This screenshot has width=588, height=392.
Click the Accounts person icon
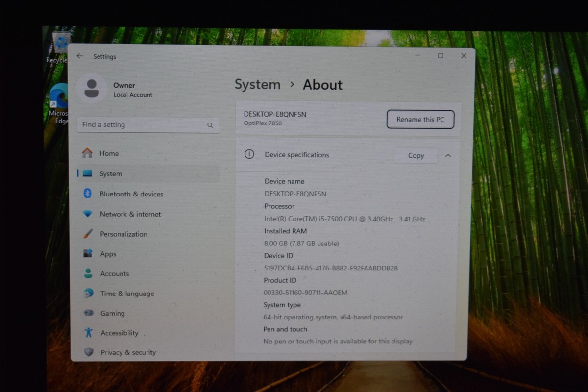[88, 273]
